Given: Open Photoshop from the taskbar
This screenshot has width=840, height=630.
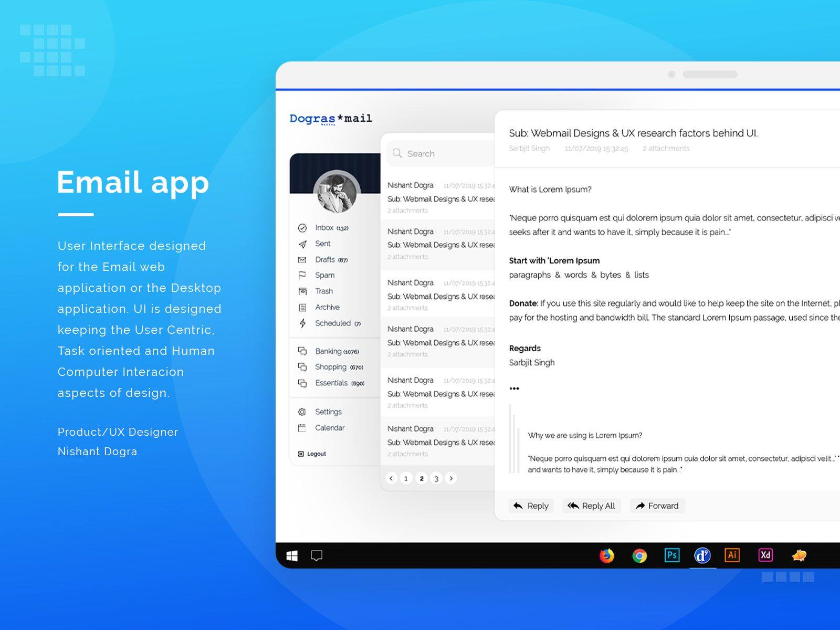Looking at the screenshot, I should click(x=672, y=555).
